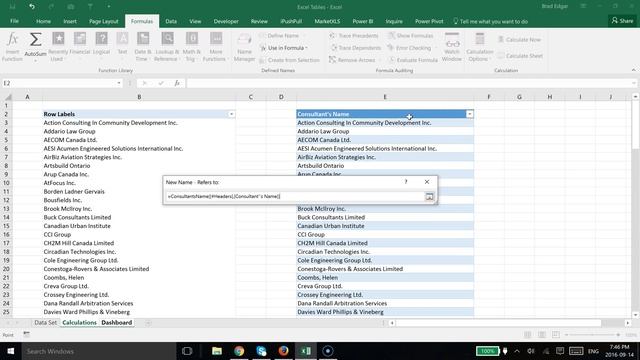The width and height of the screenshot is (640, 360).
Task: Click the Insert Function icon
Action: (x=12, y=47)
